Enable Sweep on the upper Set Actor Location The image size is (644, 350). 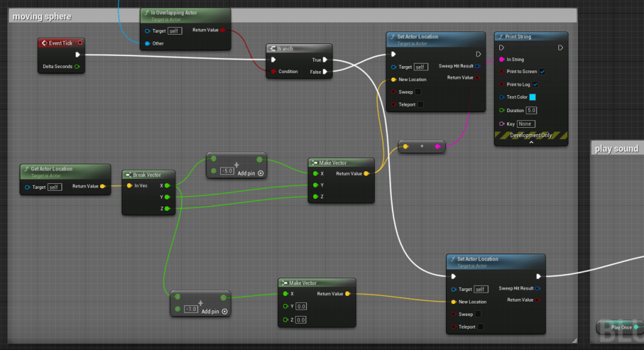tap(418, 92)
